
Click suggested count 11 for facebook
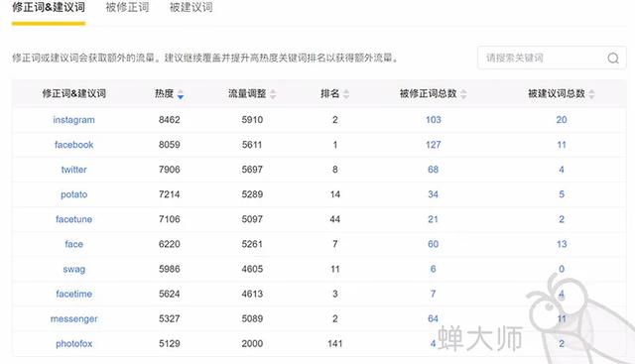(x=562, y=145)
